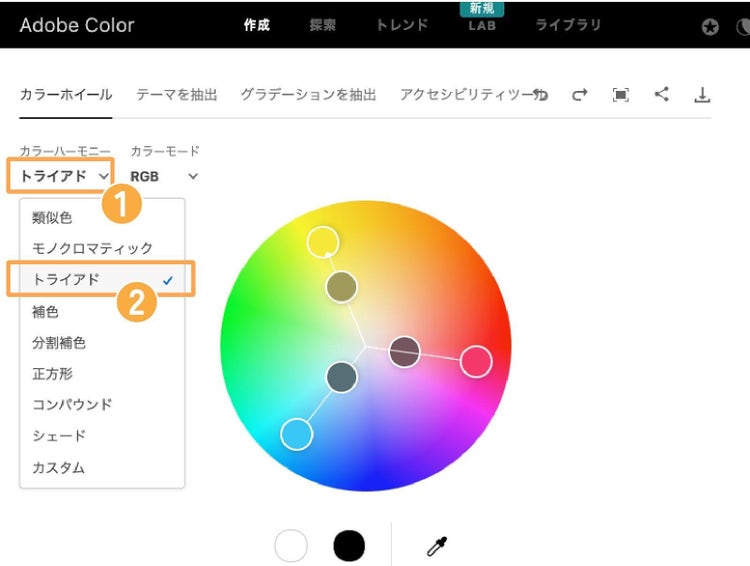This screenshot has width=750, height=566.
Task: Click the red handle on color wheel
Action: coord(476,361)
